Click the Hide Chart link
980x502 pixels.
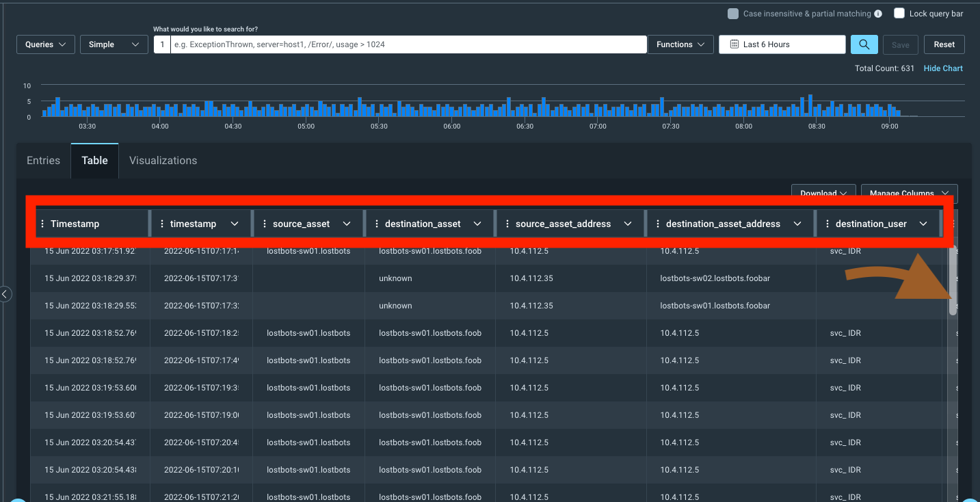click(x=943, y=68)
